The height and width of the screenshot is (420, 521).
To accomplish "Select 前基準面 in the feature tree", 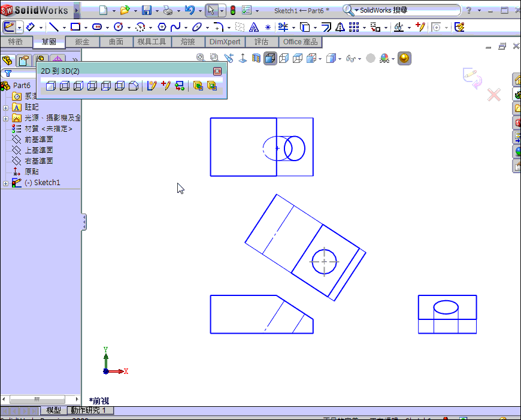I will click(39, 140).
